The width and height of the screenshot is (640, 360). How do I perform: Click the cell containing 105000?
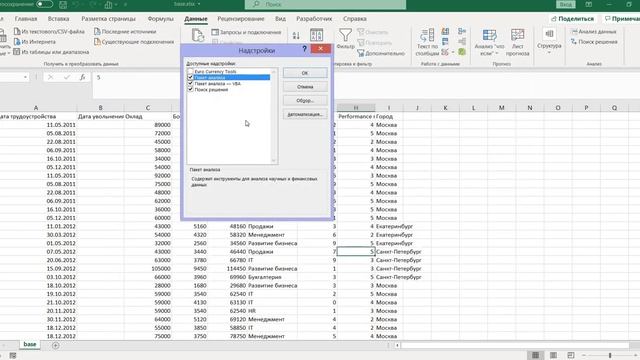point(148,269)
